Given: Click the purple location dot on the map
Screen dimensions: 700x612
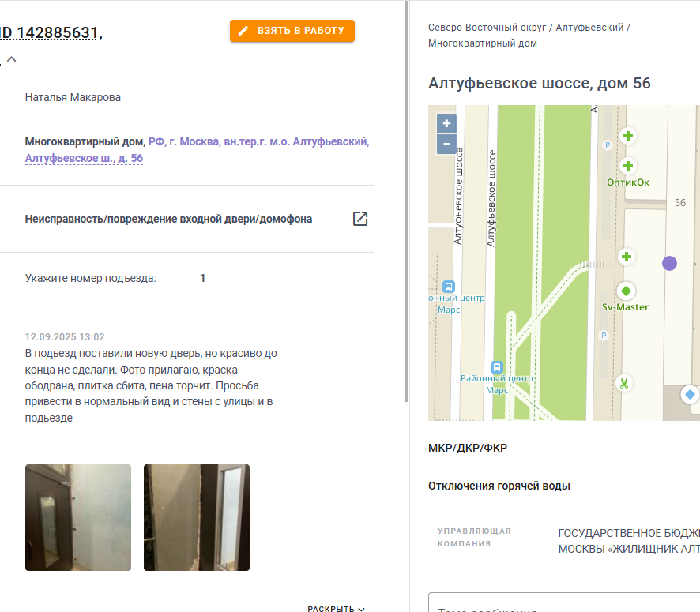Looking at the screenshot, I should (x=669, y=263).
